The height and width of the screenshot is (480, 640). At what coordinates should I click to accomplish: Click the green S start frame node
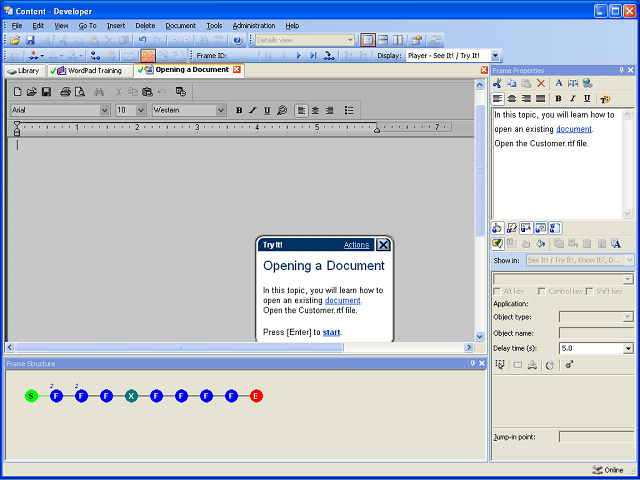[31, 396]
